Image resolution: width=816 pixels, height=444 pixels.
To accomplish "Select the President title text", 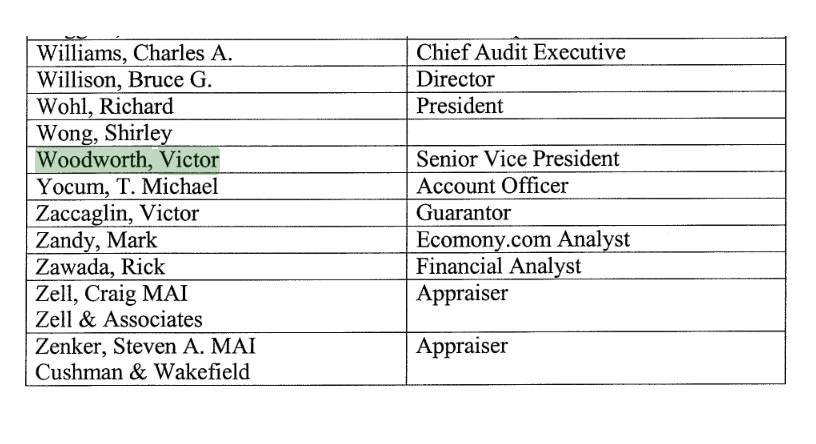I will [x=460, y=106].
